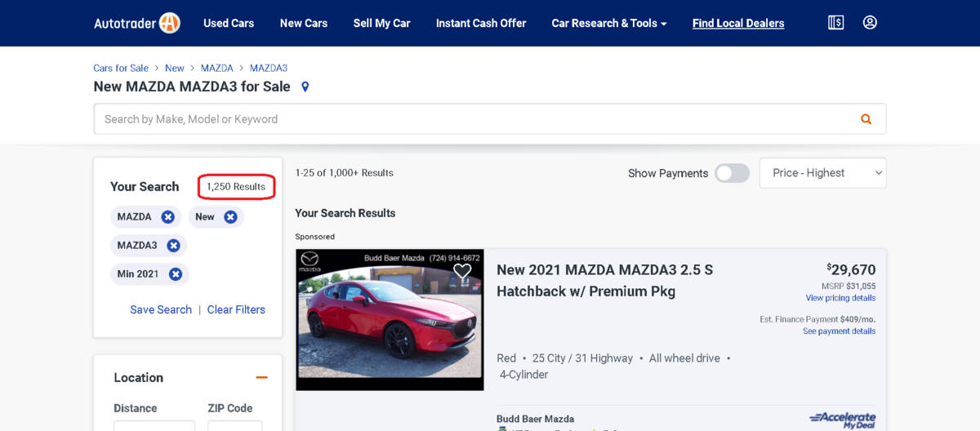The image size is (980, 431).
Task: Click Budd Baer Mazda dealer name below listing
Action: [x=535, y=419]
